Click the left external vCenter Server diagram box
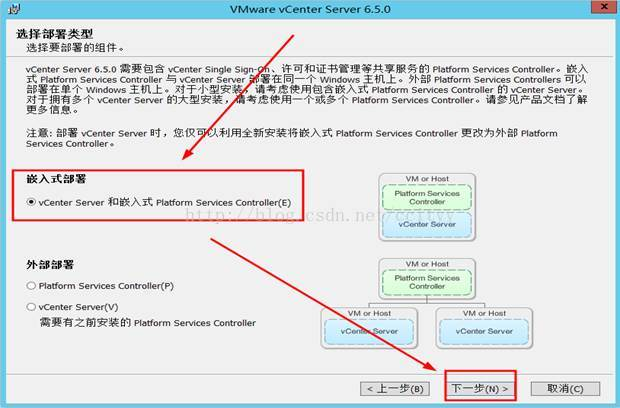Viewport: 620px width, 408px height. click(369, 331)
